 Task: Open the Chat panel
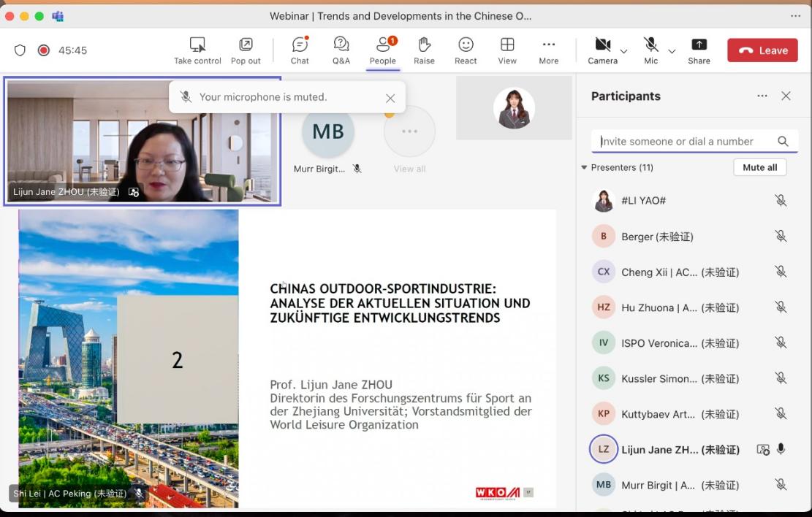pyautogui.click(x=300, y=50)
